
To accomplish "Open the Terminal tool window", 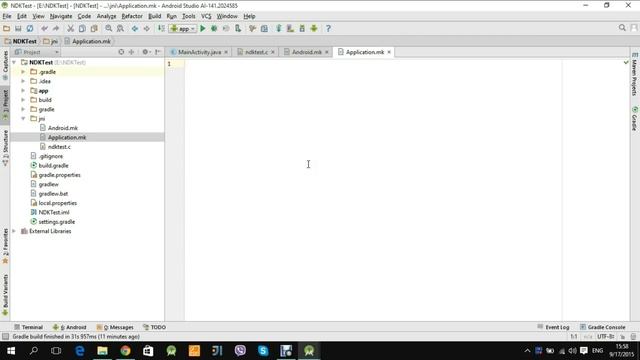I will click(28, 327).
